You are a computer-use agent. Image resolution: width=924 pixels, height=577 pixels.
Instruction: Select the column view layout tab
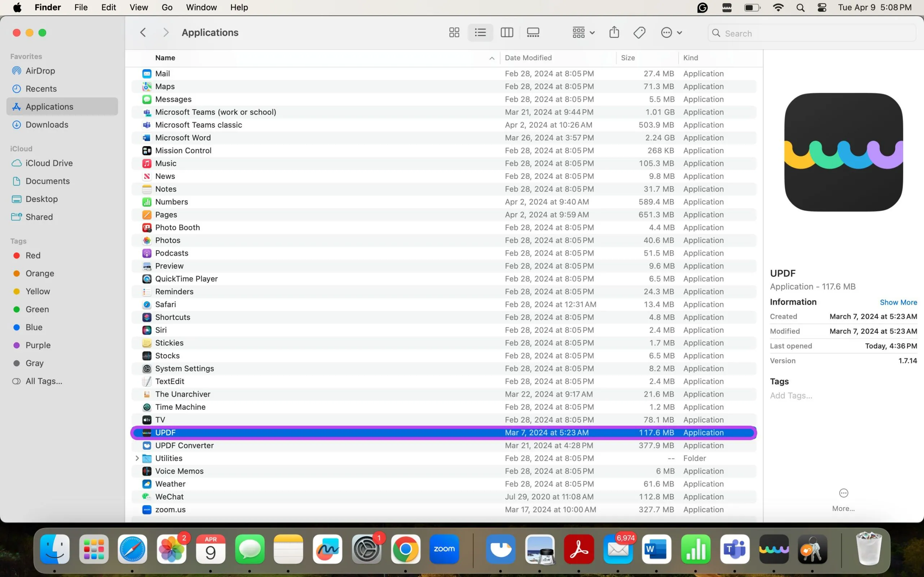tap(507, 32)
